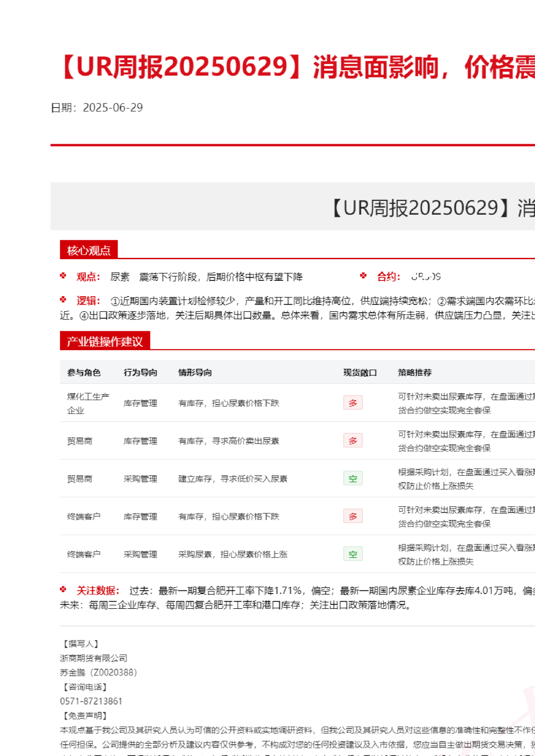535x756 pixels.
Task: Click the 空 badge in 终端客户 采购管理 row
Action: coord(353,554)
